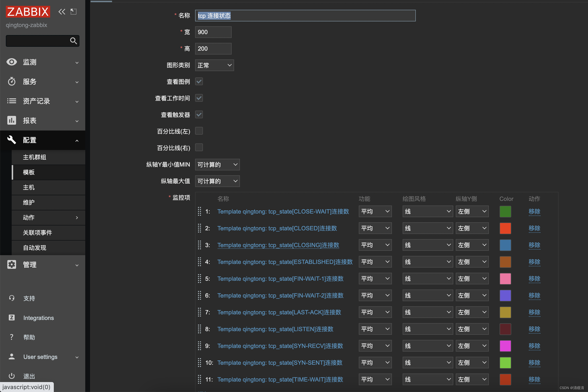Click the eye icon for 监测
The width and height of the screenshot is (588, 392).
[x=11, y=62]
